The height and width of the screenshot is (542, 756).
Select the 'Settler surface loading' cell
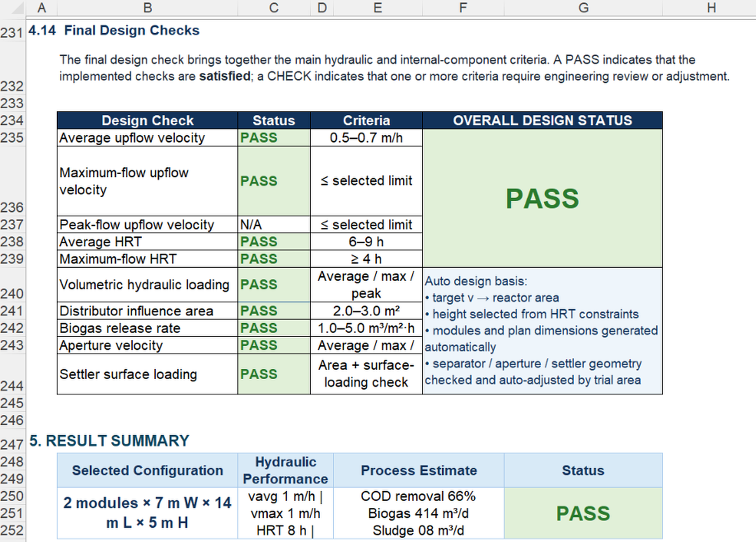pos(148,374)
